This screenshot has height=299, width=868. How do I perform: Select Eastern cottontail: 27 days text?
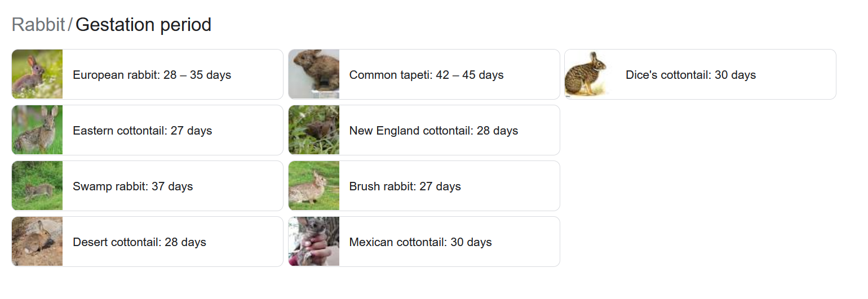[x=142, y=131]
